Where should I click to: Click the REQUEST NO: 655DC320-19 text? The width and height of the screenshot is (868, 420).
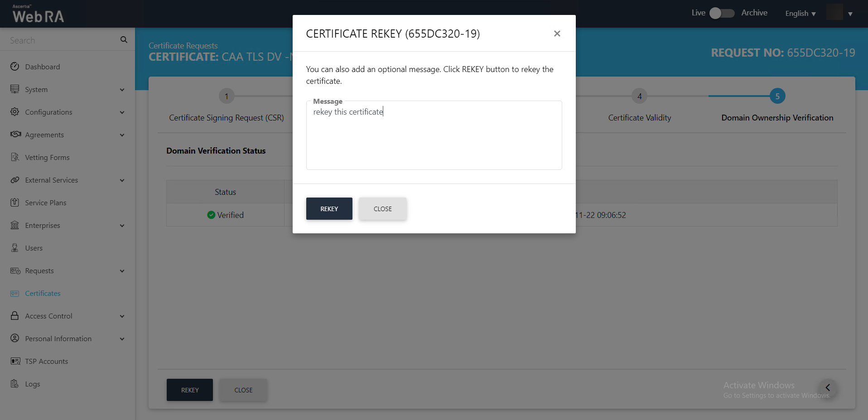(x=783, y=53)
